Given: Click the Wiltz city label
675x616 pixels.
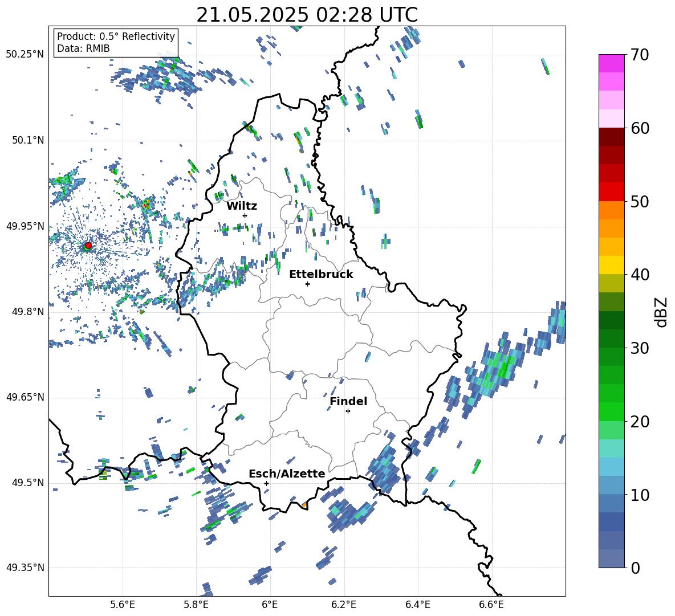Looking at the screenshot, I should (x=242, y=206).
